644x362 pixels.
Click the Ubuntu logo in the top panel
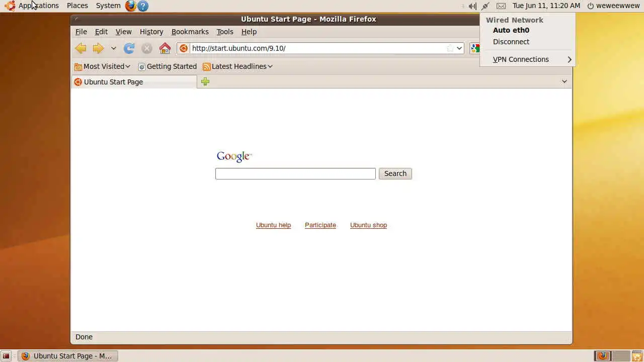pyautogui.click(x=10, y=6)
